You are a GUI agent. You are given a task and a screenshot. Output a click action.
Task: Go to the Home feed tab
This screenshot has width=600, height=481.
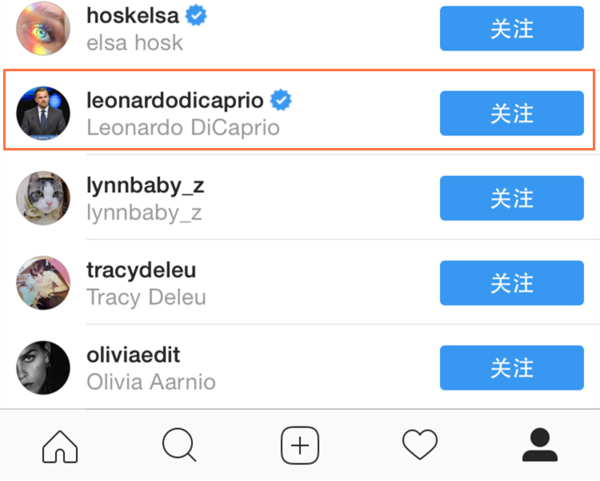coord(60,444)
